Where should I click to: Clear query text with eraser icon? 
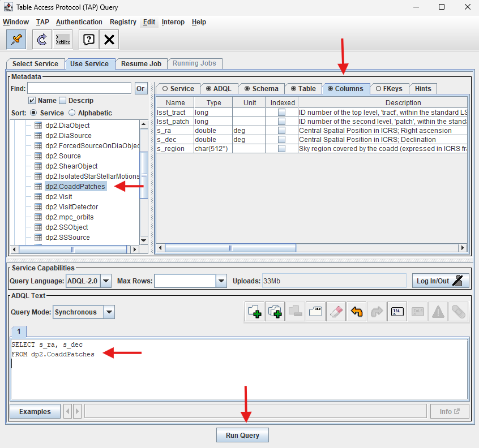pos(336,312)
